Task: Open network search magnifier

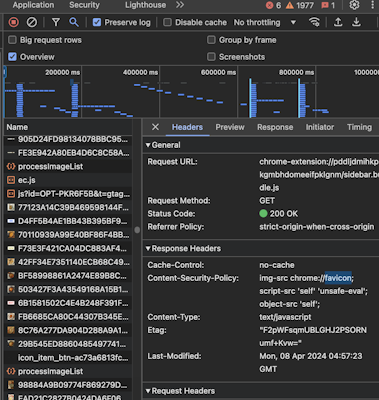Action: [74, 22]
